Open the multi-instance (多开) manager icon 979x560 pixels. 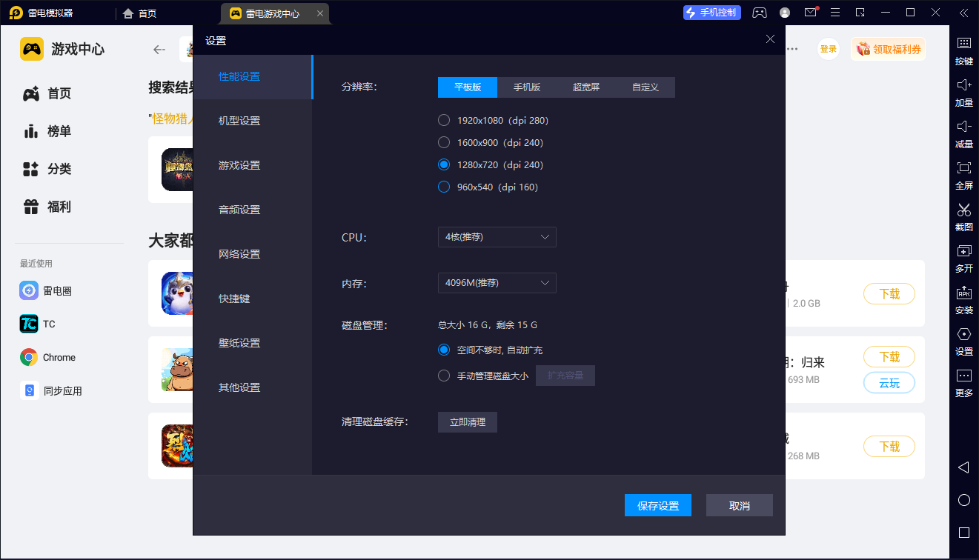tap(963, 251)
